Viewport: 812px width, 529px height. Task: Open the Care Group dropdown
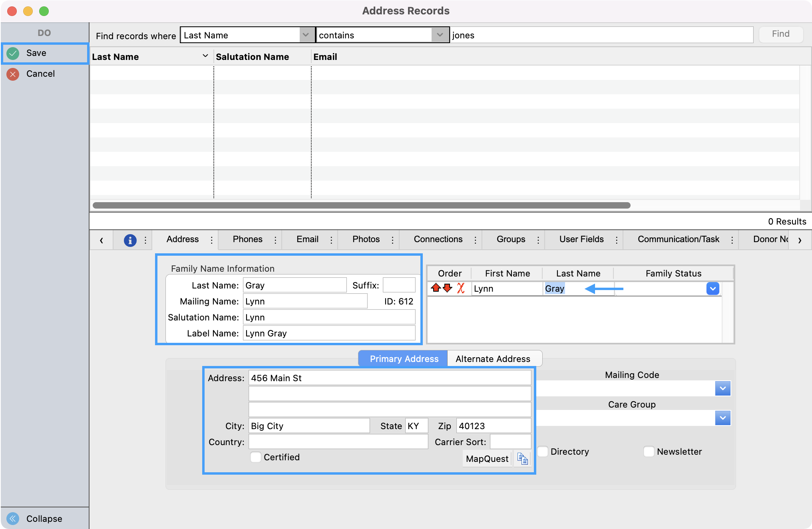coord(722,418)
